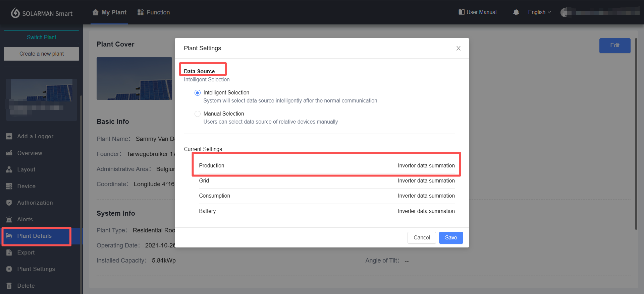Click the Authorization shield icon
Viewport: 644px width, 294px height.
click(x=9, y=203)
